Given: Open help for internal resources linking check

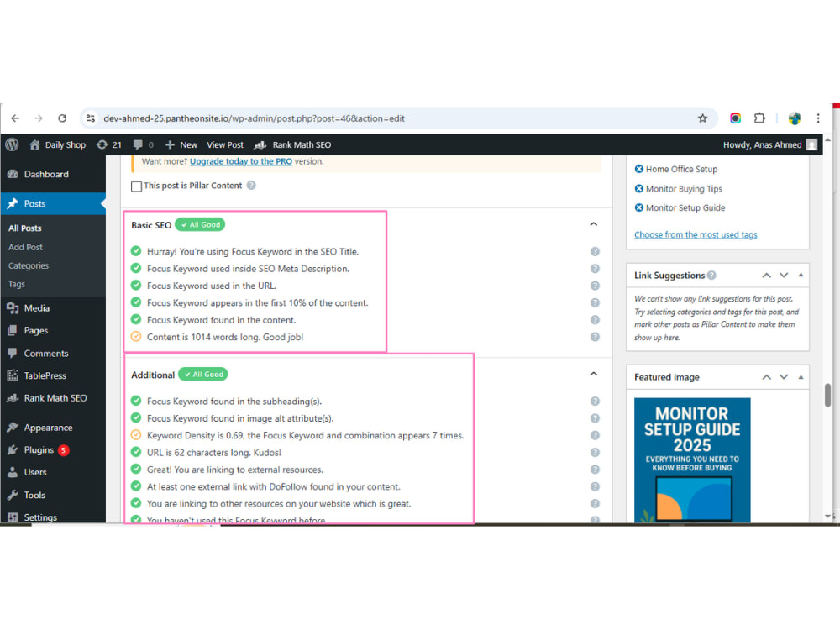Looking at the screenshot, I should click(595, 503).
